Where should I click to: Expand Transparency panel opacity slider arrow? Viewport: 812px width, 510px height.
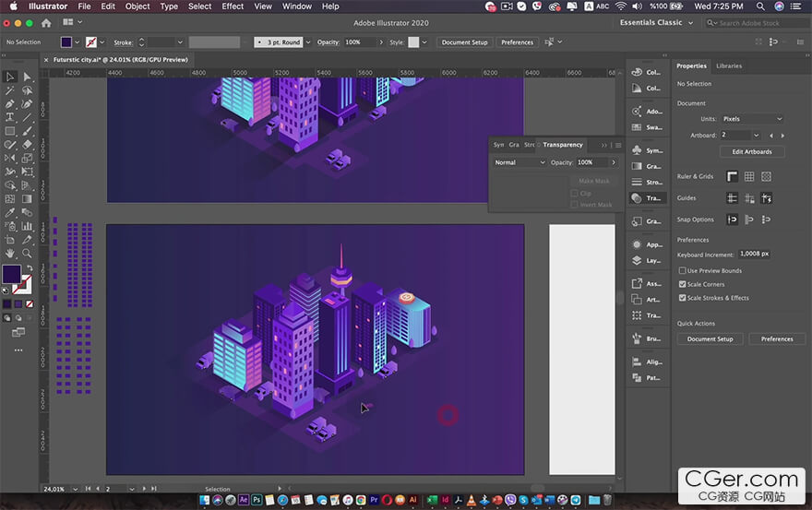point(614,162)
